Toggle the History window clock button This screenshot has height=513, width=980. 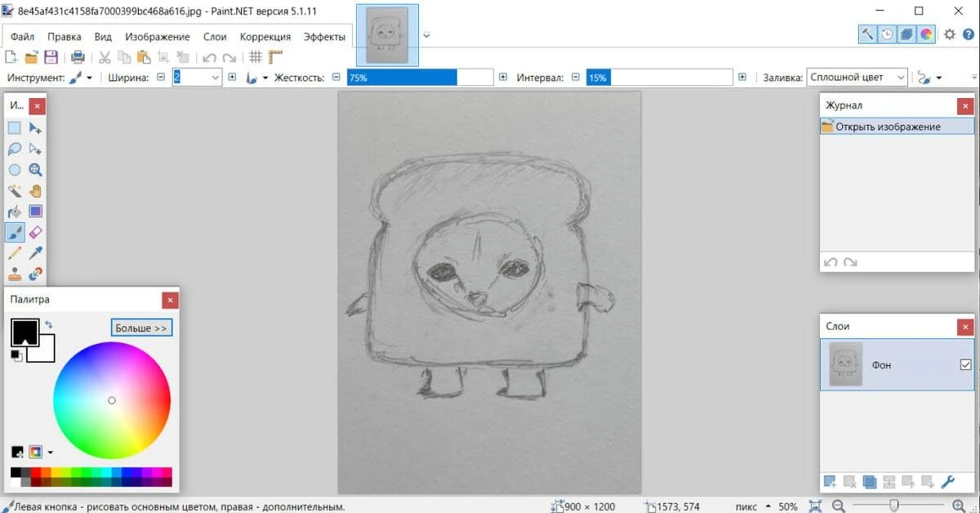point(887,34)
